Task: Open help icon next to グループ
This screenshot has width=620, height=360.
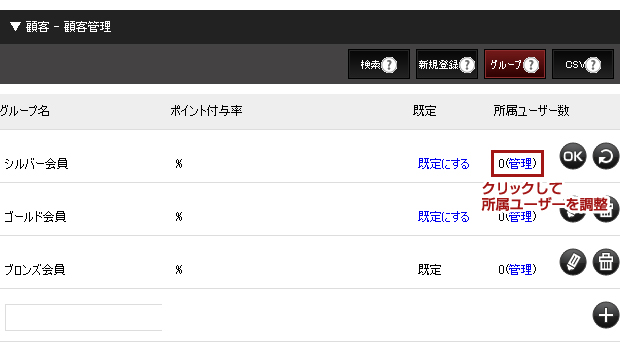Action: [531, 64]
